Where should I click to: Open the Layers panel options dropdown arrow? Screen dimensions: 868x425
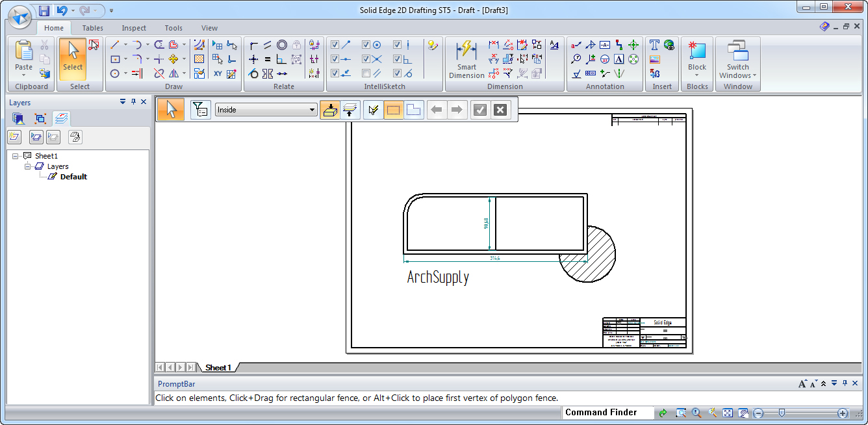point(123,102)
